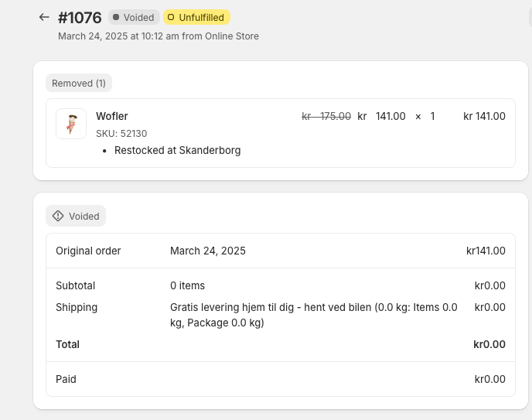This screenshot has height=420, width=532.
Task: Click the Restocked at Skanderborg note
Action: pos(177,150)
